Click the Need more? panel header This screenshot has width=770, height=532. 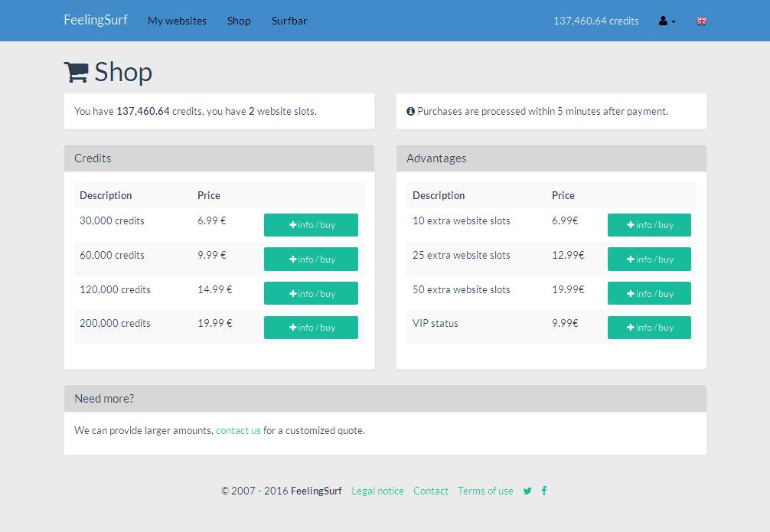tap(385, 398)
